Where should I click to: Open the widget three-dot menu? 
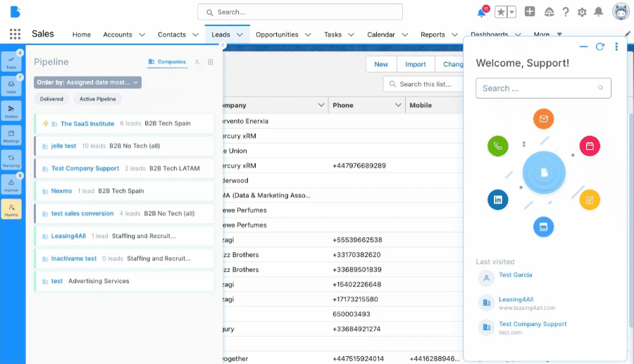click(x=616, y=47)
